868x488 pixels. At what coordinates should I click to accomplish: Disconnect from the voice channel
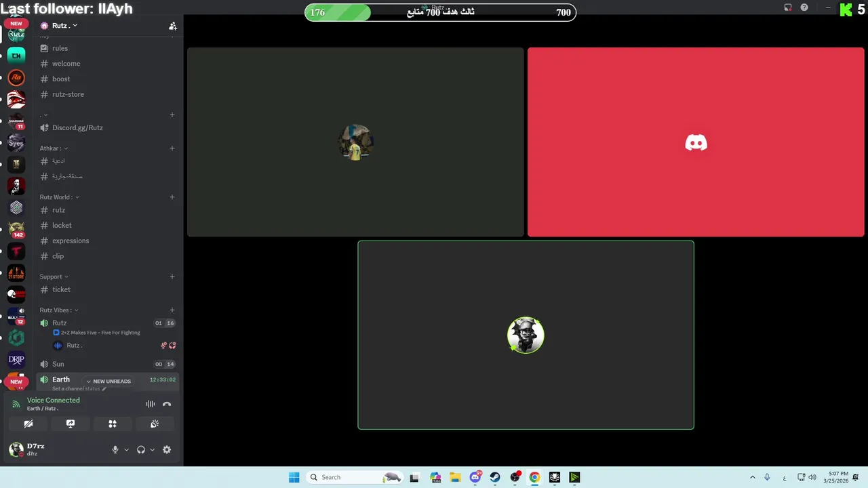[167, 404]
